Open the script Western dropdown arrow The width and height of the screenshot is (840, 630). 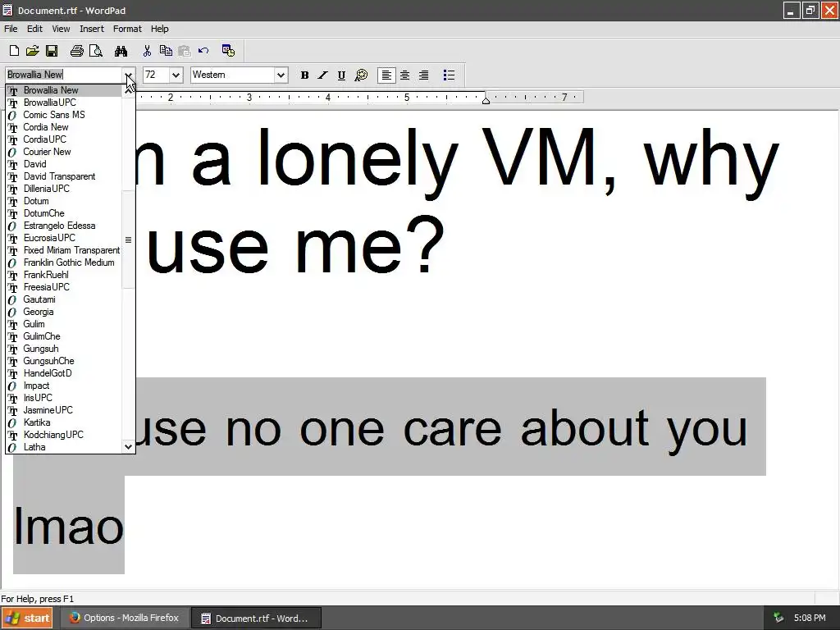(281, 75)
